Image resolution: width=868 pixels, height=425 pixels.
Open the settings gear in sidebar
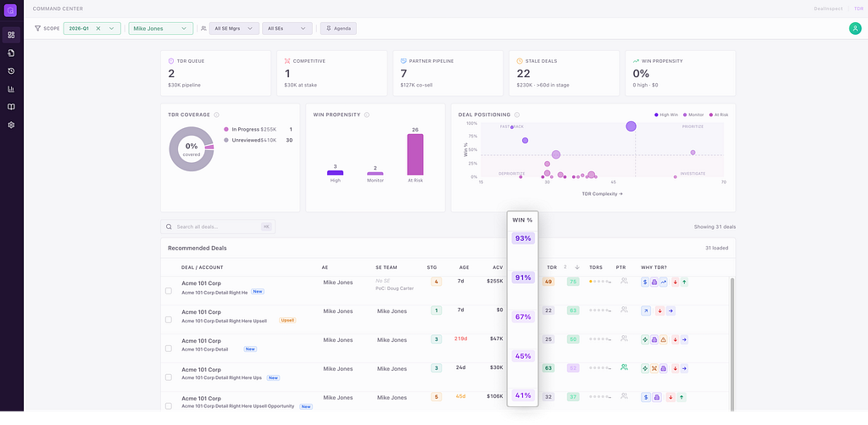11,126
